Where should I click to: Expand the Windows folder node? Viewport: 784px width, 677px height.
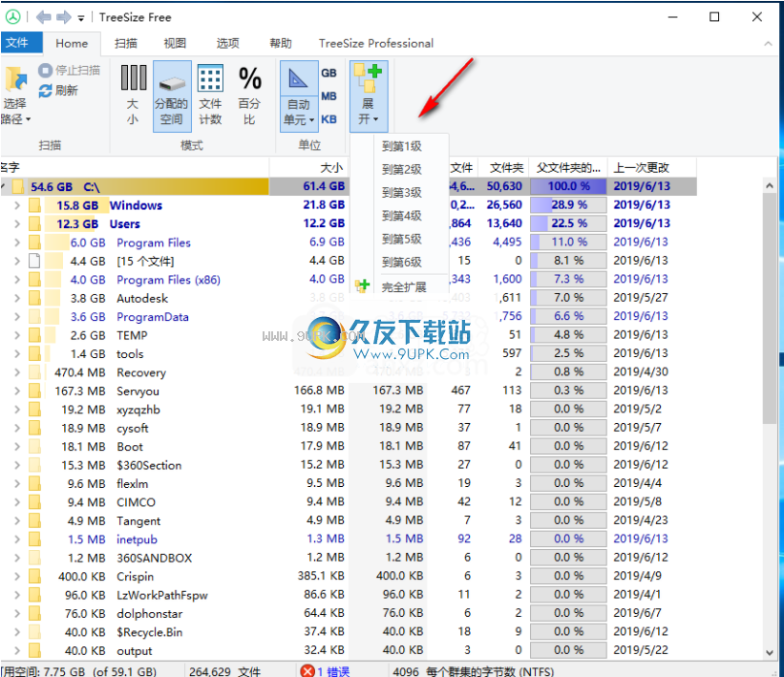pos(17,205)
